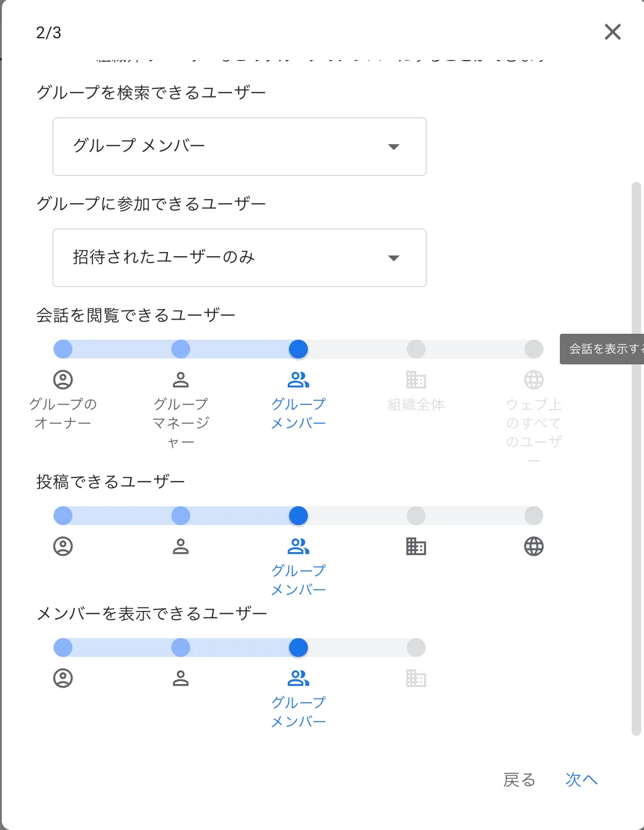
Task: Click the owner icon under 会話を閲覧できるユーザー
Action: point(63,380)
